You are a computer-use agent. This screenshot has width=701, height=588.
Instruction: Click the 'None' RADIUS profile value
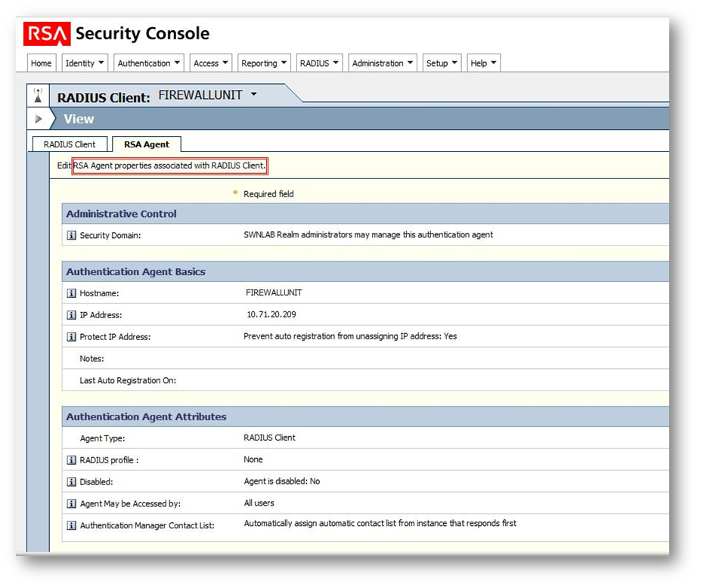[x=253, y=460]
